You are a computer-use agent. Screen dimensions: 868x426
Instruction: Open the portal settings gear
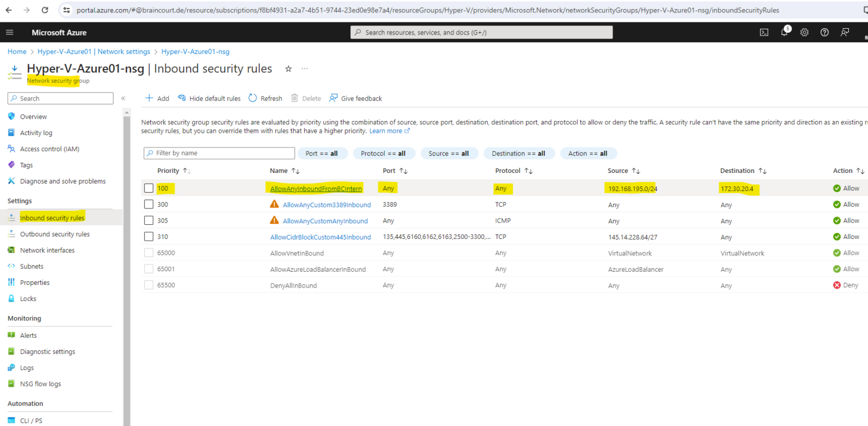pyautogui.click(x=804, y=32)
